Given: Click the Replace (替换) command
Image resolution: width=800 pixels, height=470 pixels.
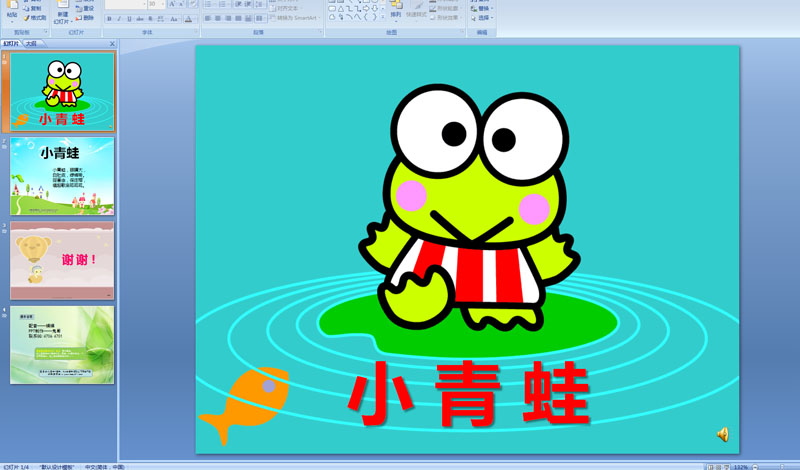Looking at the screenshot, I should click(481, 8).
